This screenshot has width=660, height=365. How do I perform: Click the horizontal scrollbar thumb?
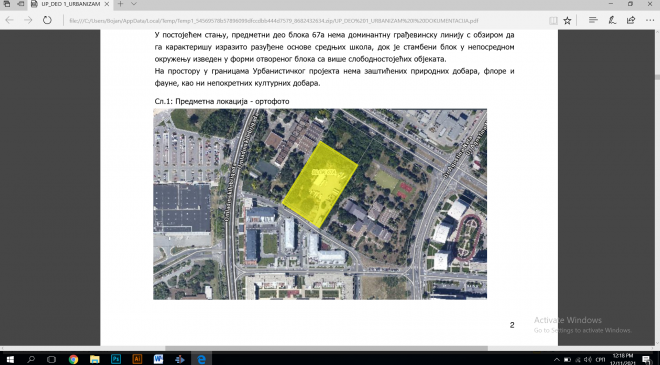click(x=326, y=348)
